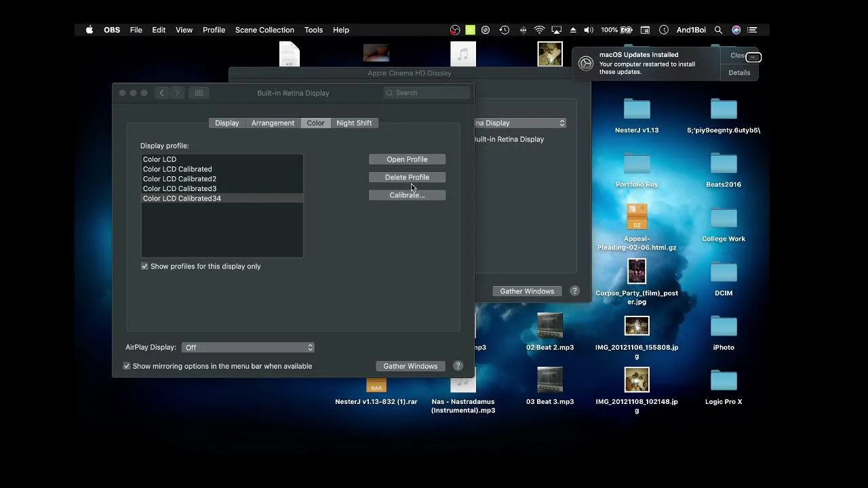Open the Wi-Fi status menu
The image size is (868, 488).
[540, 30]
